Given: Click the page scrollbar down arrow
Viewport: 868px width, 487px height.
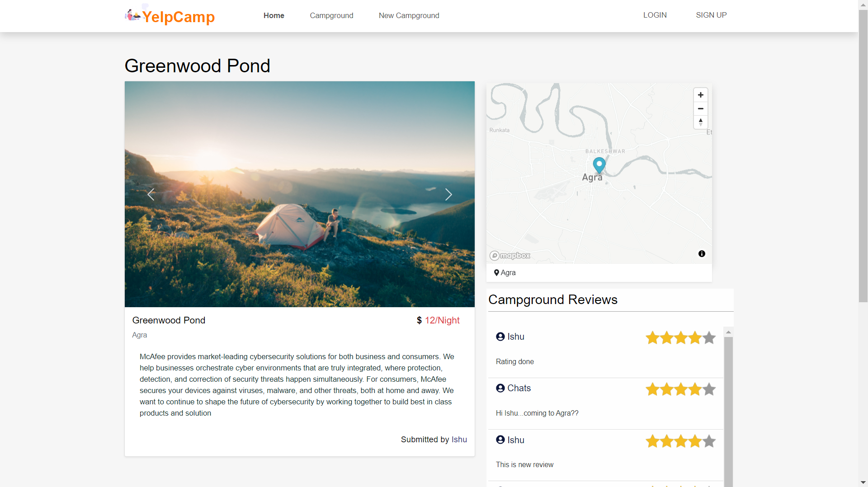Looking at the screenshot, I should click(x=863, y=482).
